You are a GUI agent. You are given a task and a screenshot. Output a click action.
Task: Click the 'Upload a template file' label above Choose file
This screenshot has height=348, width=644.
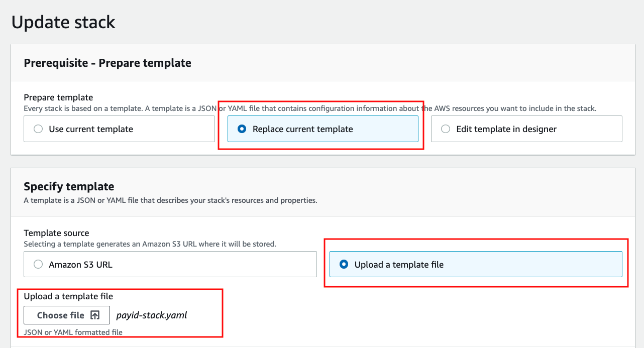pos(68,296)
